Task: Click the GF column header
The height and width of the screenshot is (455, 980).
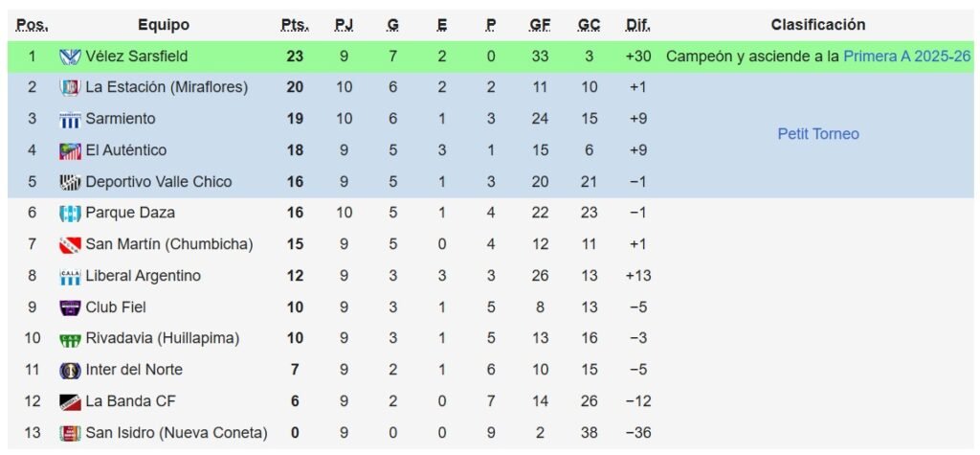Action: coord(540,25)
